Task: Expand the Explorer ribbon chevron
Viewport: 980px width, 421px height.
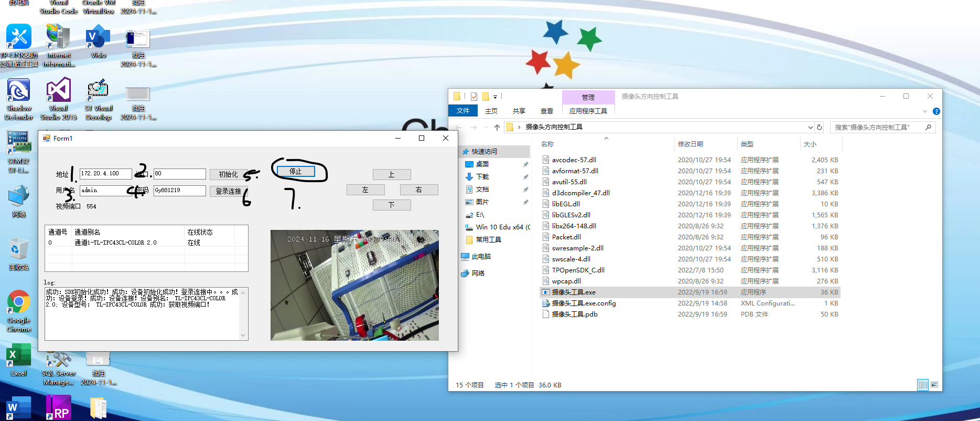Action: click(925, 111)
